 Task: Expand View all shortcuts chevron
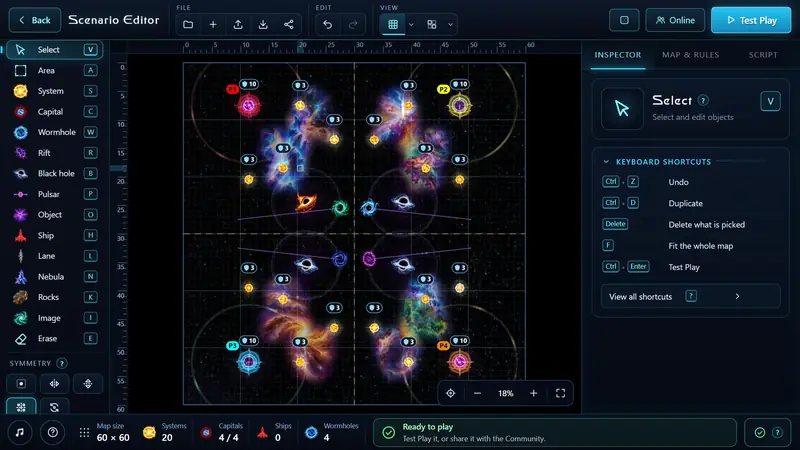(x=737, y=296)
